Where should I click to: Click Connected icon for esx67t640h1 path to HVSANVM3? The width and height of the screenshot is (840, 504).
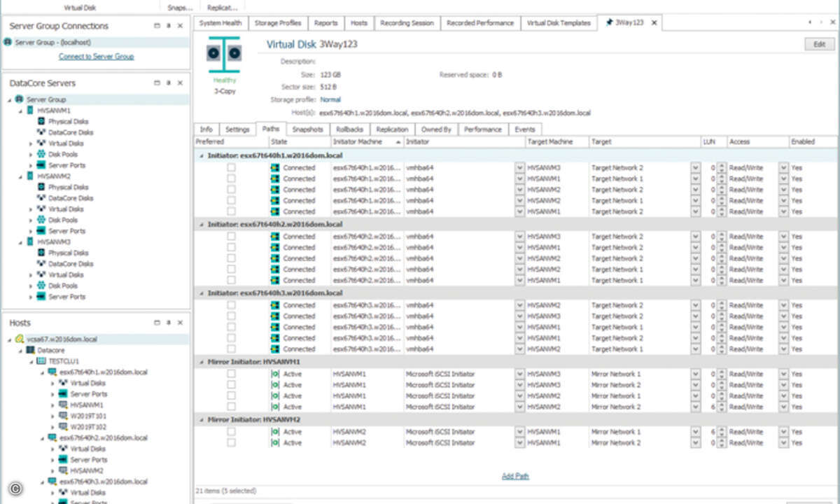(x=275, y=168)
